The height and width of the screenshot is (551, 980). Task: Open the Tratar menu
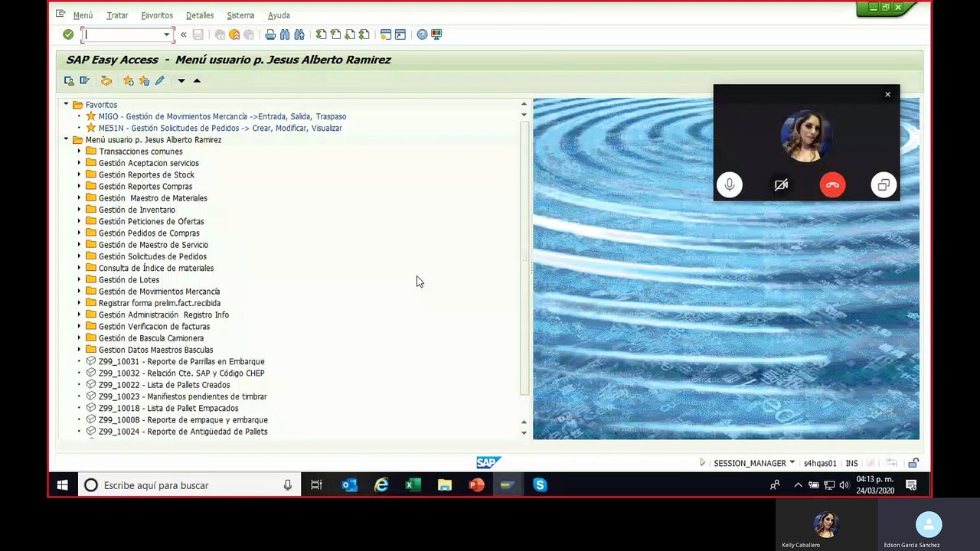(x=117, y=15)
